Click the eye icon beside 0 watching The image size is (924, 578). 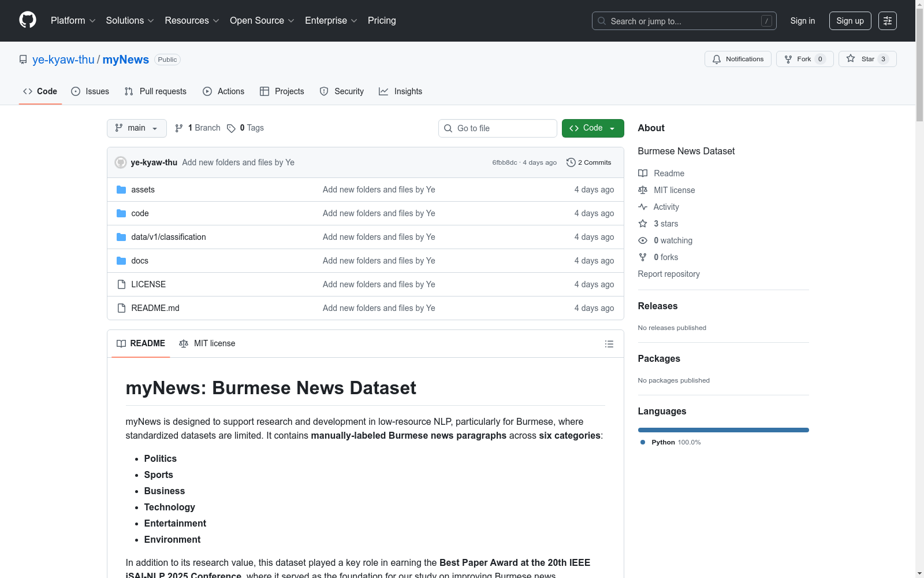point(643,240)
